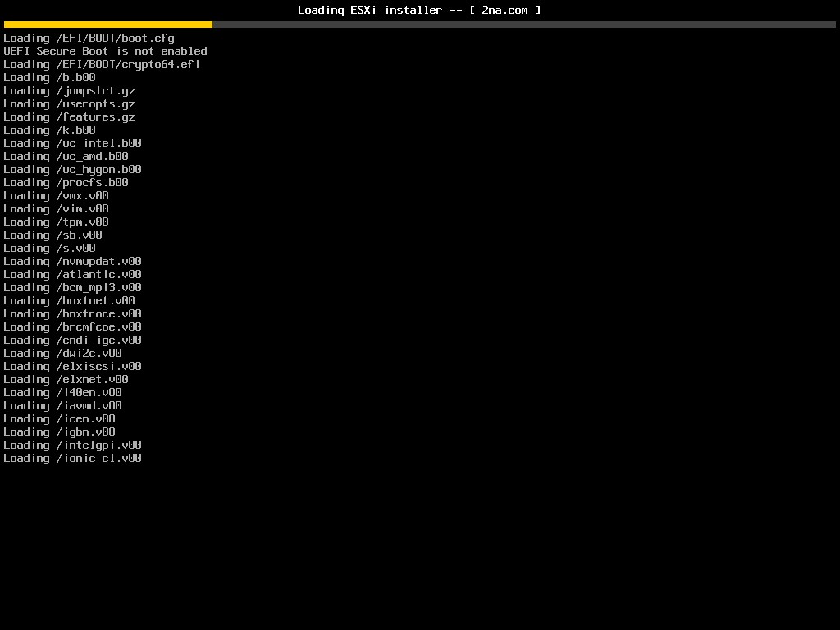Click the line 'Loading /features.gz'

point(69,116)
